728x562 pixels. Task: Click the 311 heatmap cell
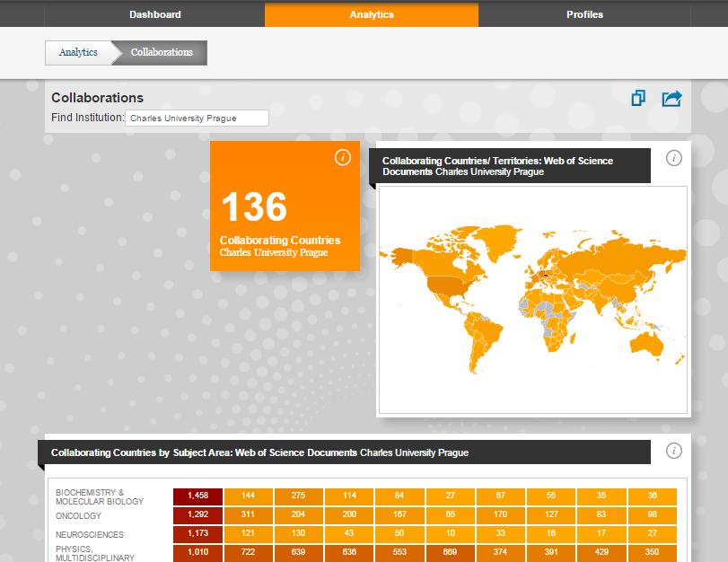[249, 514]
